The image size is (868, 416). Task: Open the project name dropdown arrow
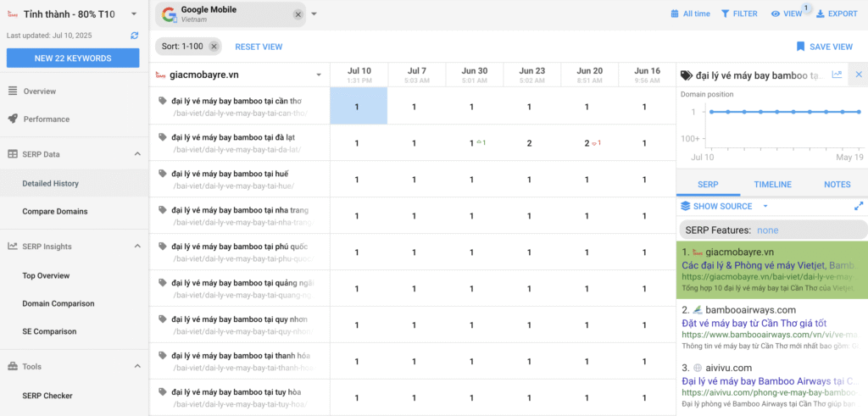pyautogui.click(x=134, y=14)
